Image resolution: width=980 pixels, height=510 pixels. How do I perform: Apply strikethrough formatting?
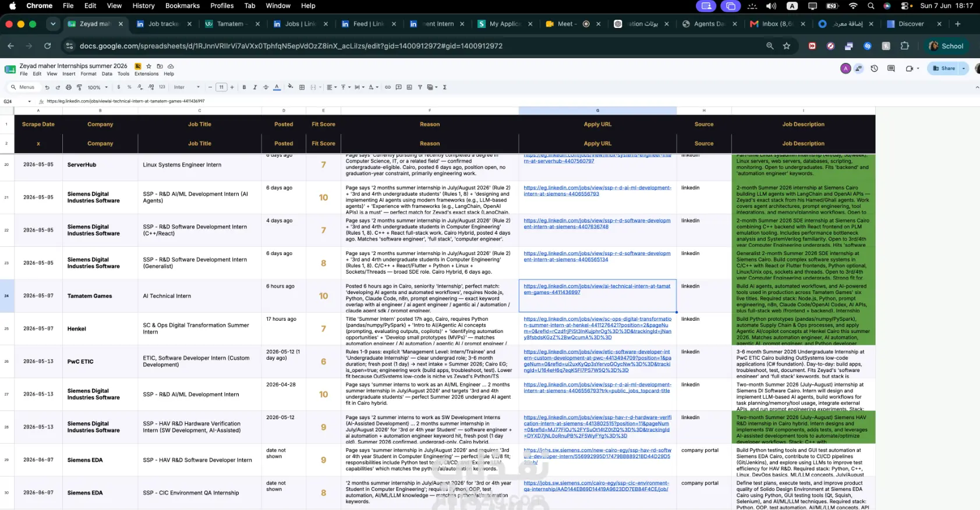pyautogui.click(x=266, y=87)
